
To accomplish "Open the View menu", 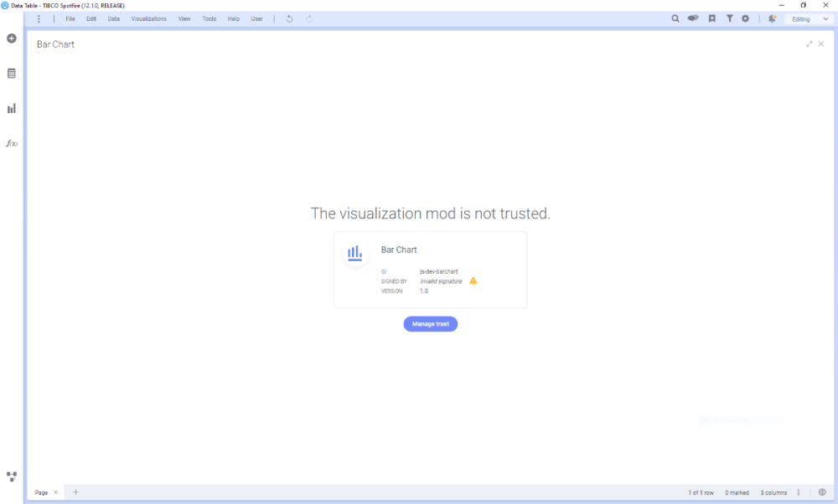I will [184, 18].
